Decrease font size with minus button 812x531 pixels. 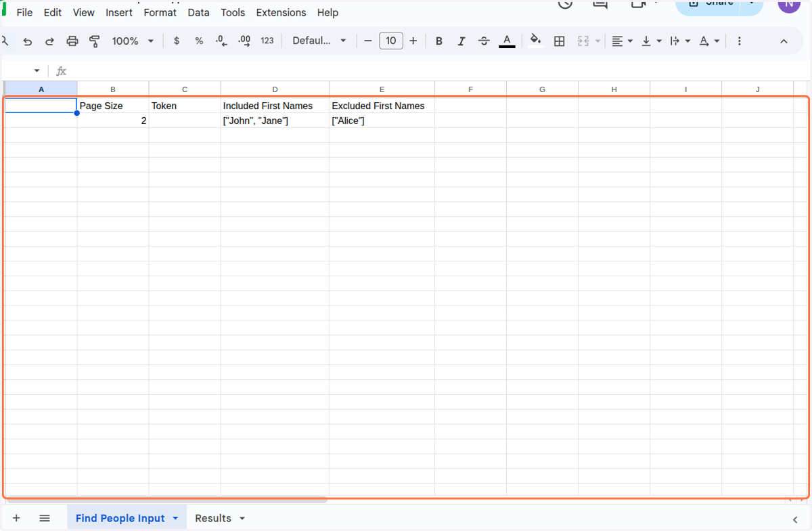[x=368, y=41]
